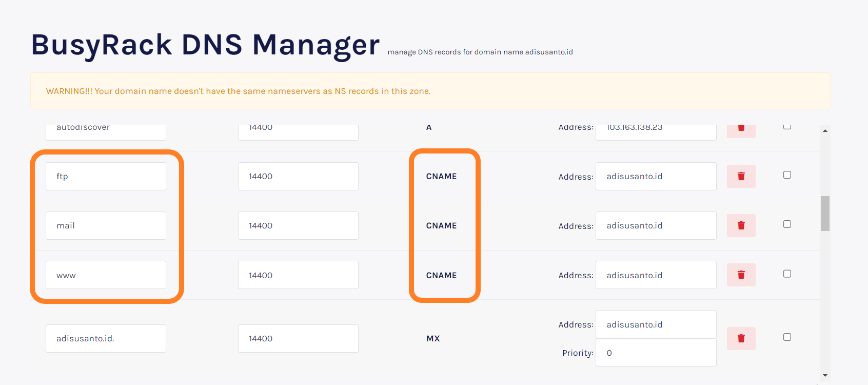Delete the ftp CNAME record

(741, 176)
